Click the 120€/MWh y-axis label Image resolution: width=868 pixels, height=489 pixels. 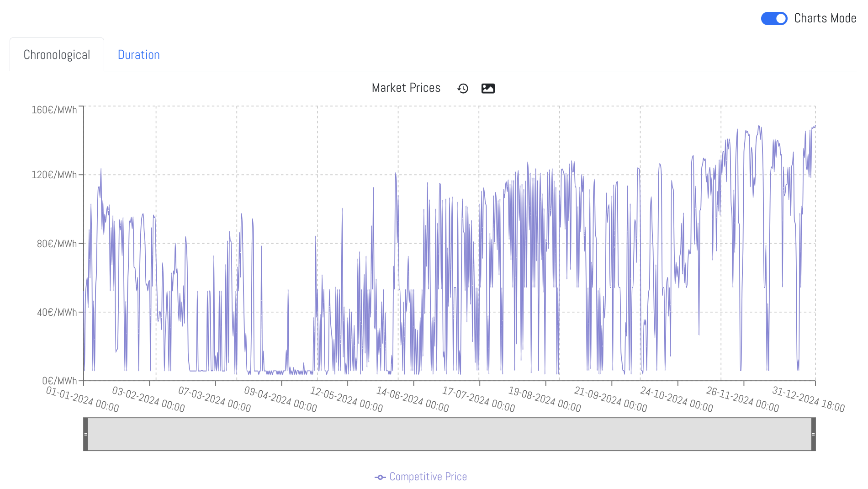pyautogui.click(x=54, y=175)
